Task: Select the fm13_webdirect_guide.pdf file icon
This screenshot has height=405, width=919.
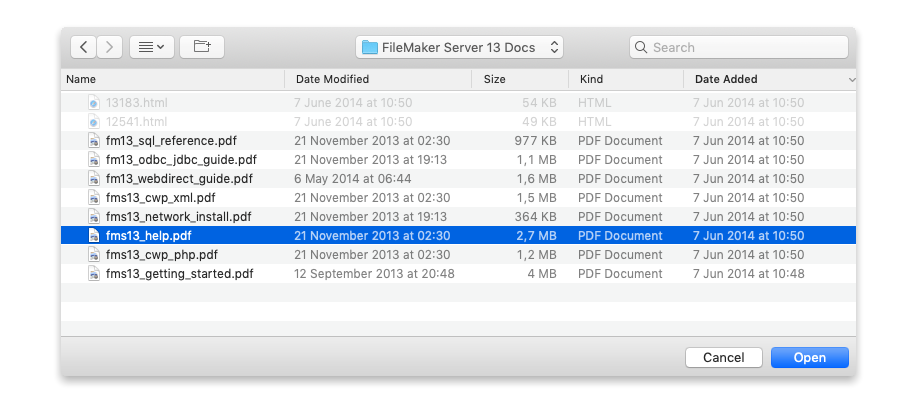Action: [x=94, y=179]
